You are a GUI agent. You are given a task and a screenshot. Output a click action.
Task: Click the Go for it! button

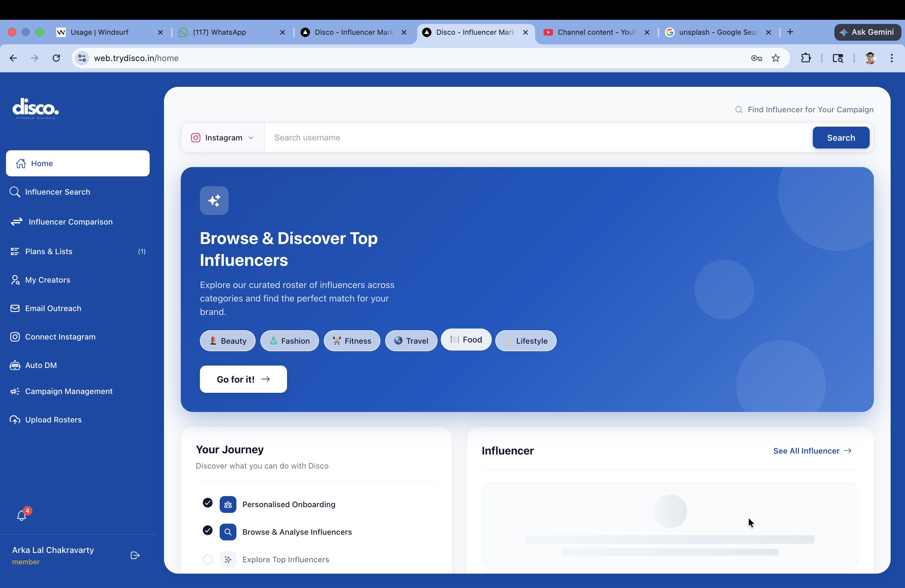pos(243,379)
